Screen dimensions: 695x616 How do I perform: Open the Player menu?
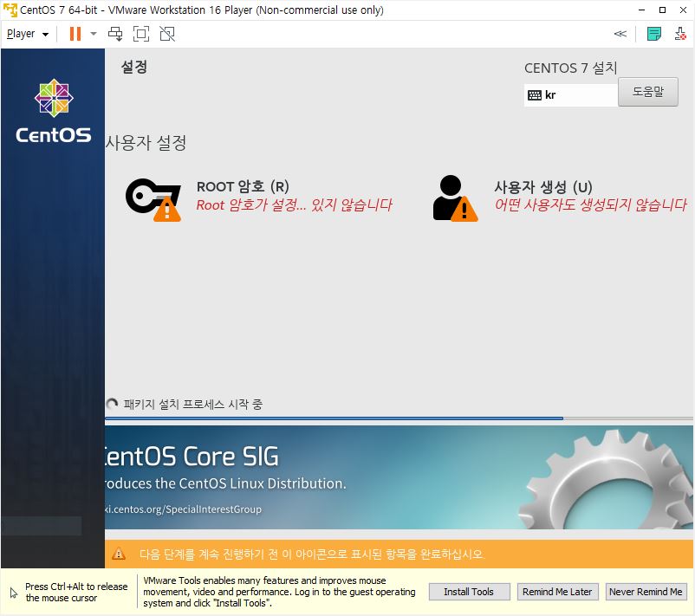coord(27,34)
